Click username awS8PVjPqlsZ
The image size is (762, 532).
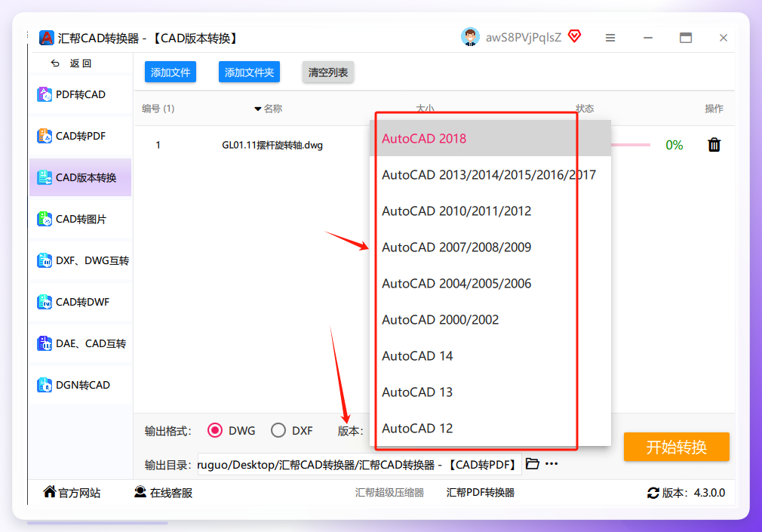coord(524,38)
